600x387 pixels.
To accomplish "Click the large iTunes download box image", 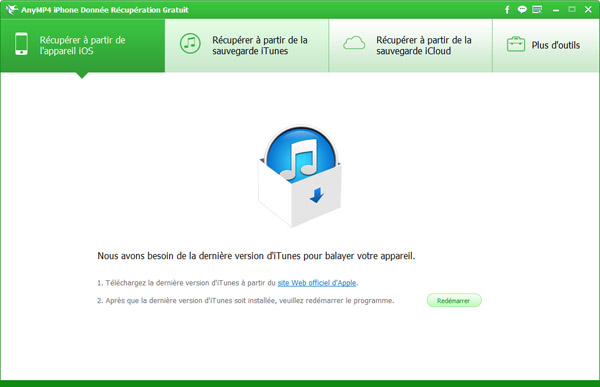I will (x=300, y=176).
